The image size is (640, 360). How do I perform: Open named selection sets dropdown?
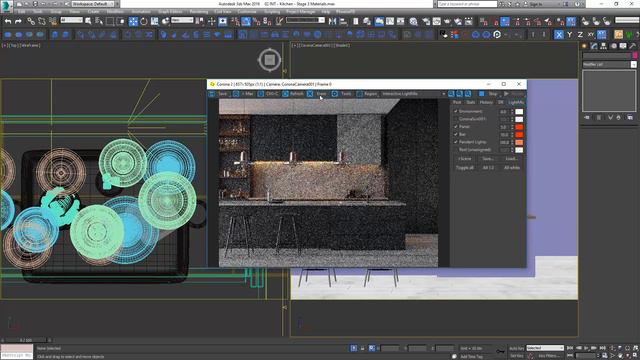[305, 20]
